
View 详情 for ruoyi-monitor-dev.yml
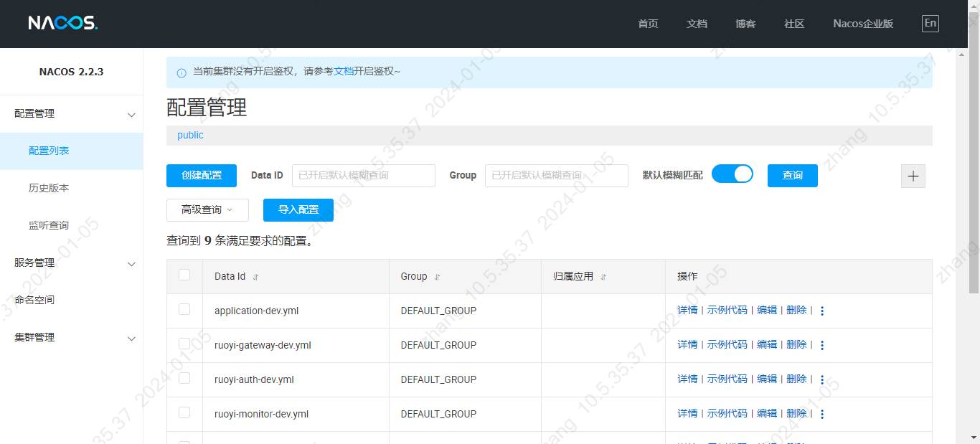tap(687, 414)
